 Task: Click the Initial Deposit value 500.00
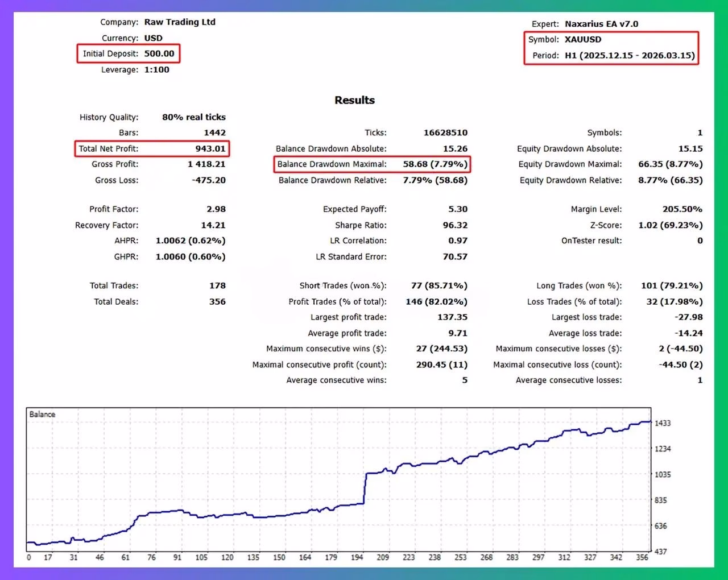coord(159,53)
